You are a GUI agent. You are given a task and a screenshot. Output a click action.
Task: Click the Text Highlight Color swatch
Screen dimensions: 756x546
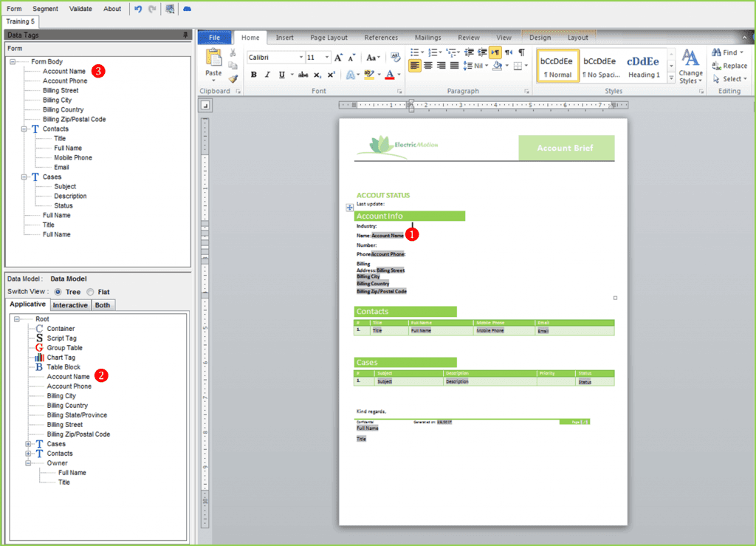(x=369, y=75)
